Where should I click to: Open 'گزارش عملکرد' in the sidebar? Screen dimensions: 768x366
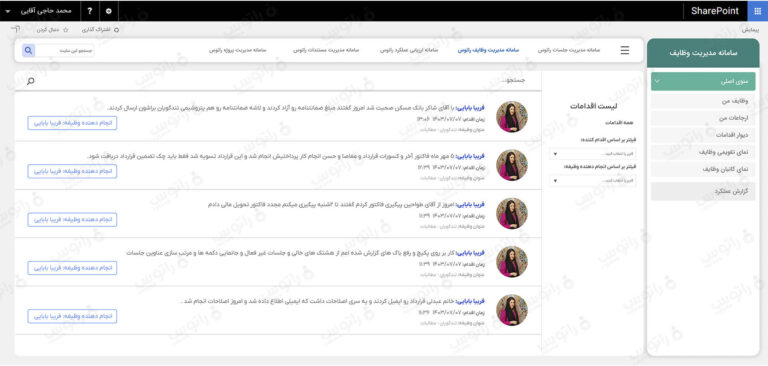pyautogui.click(x=703, y=192)
